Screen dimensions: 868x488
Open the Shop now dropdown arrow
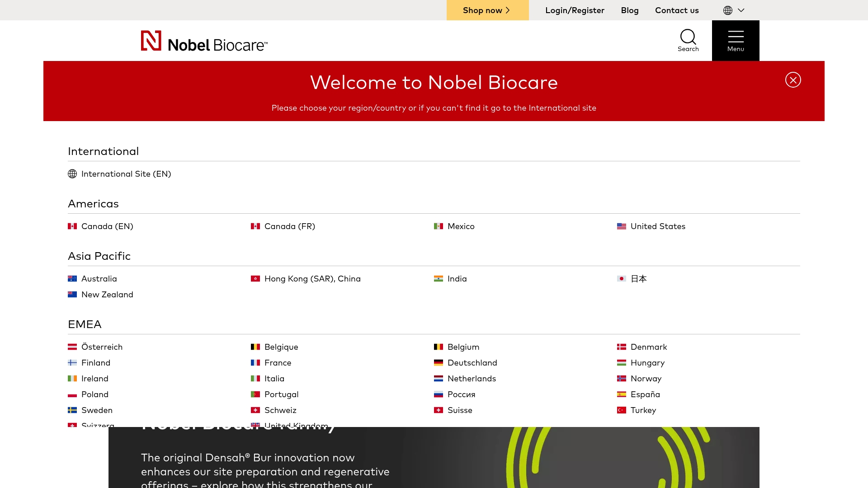(x=508, y=10)
